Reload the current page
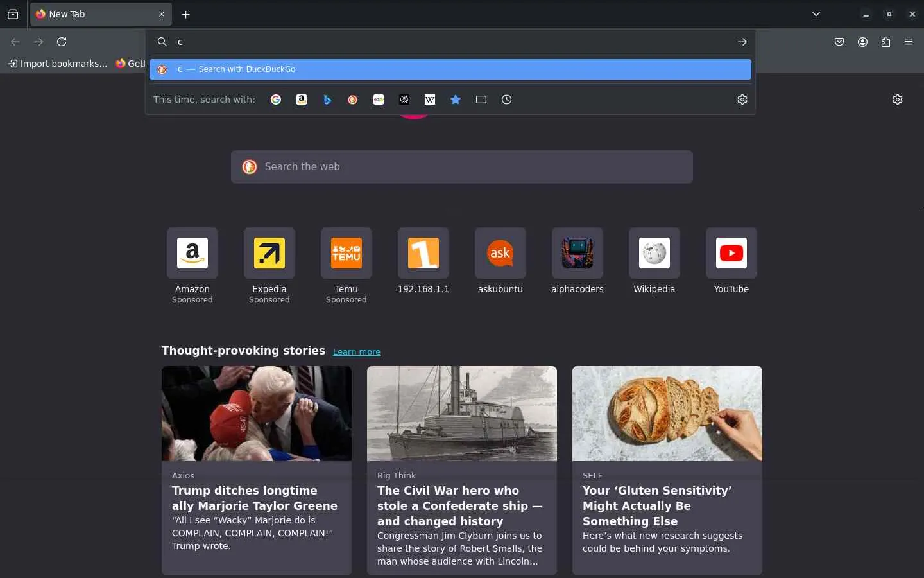The image size is (924, 578). (x=62, y=42)
